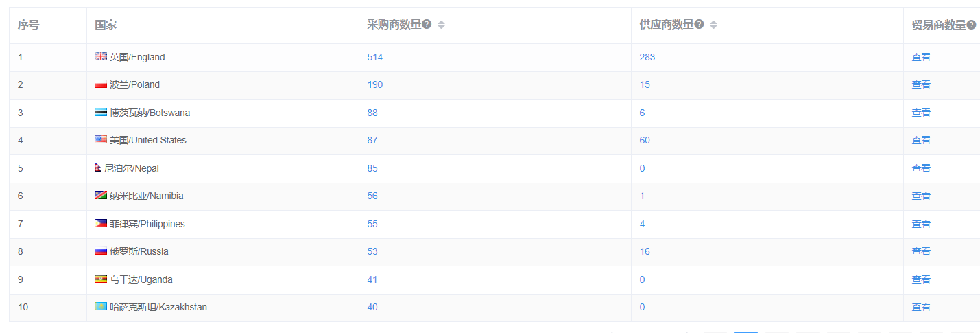Open 查看 link for United States row

tap(921, 140)
